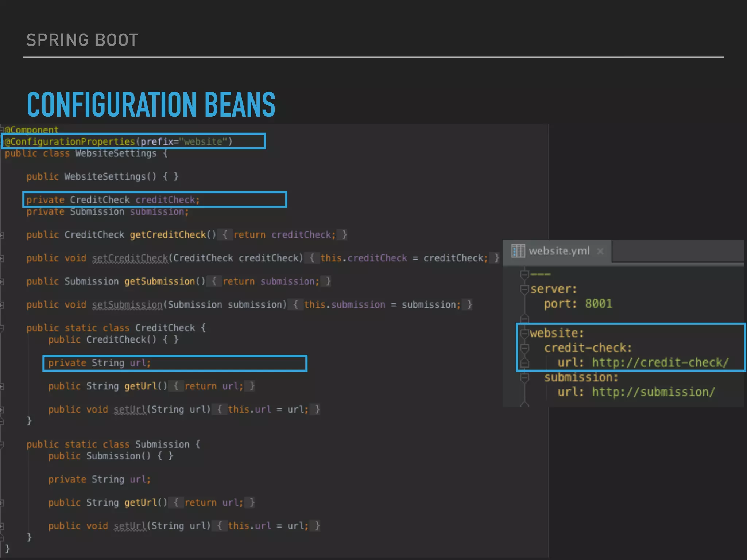Collapse the submission: fold marker in yml
747x560 pixels.
click(525, 378)
